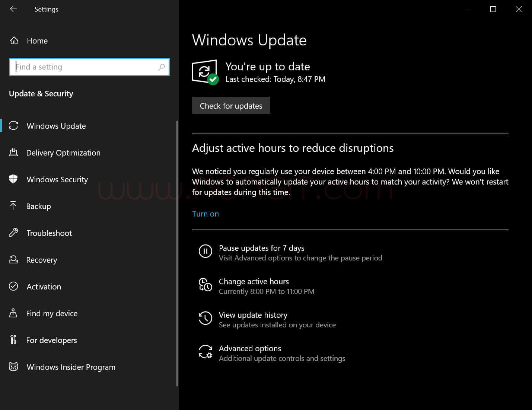Click the Delivery Optimization icon
This screenshot has width=532, height=410.
[13, 153]
